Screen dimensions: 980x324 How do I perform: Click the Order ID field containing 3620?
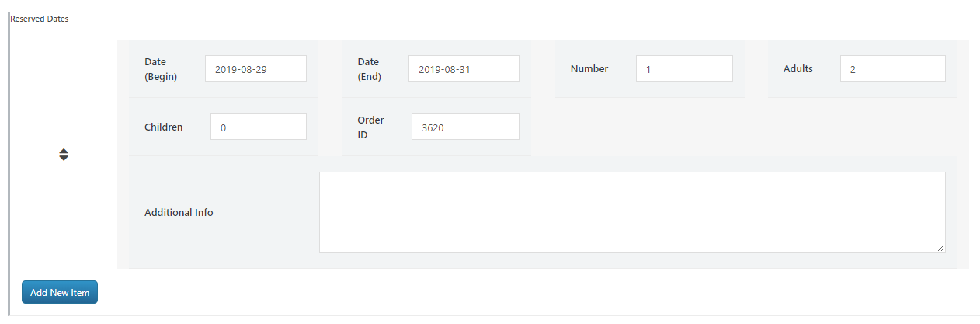tap(464, 127)
